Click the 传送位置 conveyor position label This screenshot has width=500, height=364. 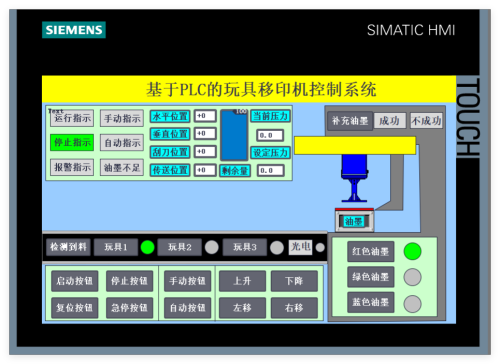pyautogui.click(x=170, y=170)
